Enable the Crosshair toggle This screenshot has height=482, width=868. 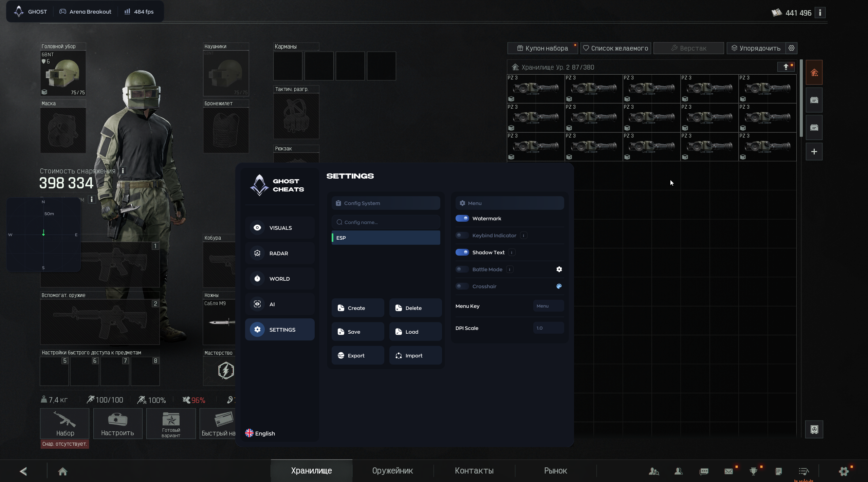462,286
